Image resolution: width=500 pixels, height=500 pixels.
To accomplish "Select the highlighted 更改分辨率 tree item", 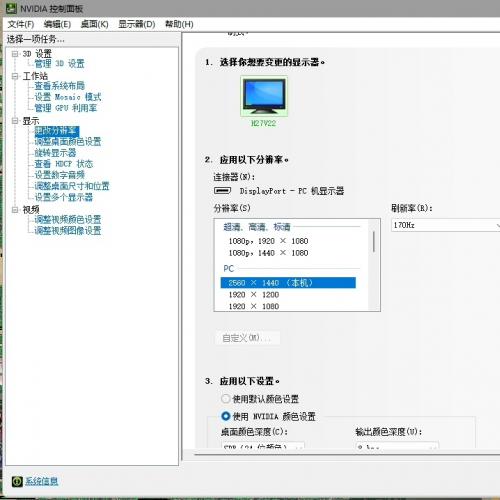I will (57, 131).
